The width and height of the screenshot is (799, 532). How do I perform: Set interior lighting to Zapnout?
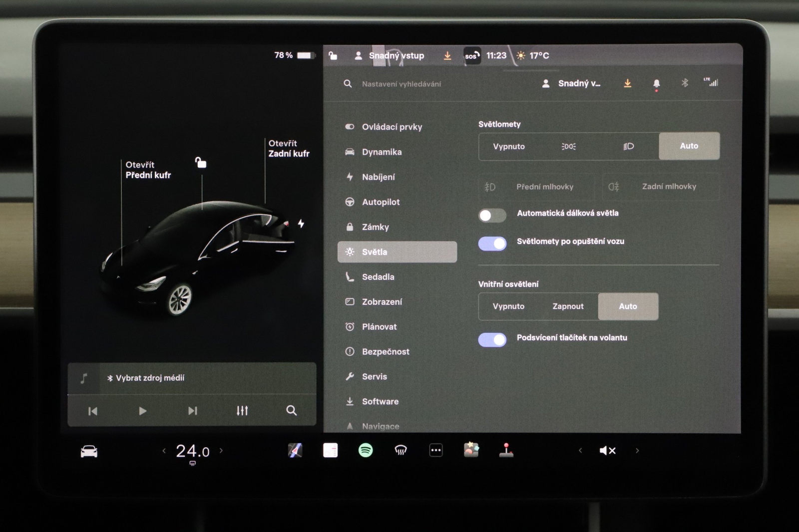568,306
